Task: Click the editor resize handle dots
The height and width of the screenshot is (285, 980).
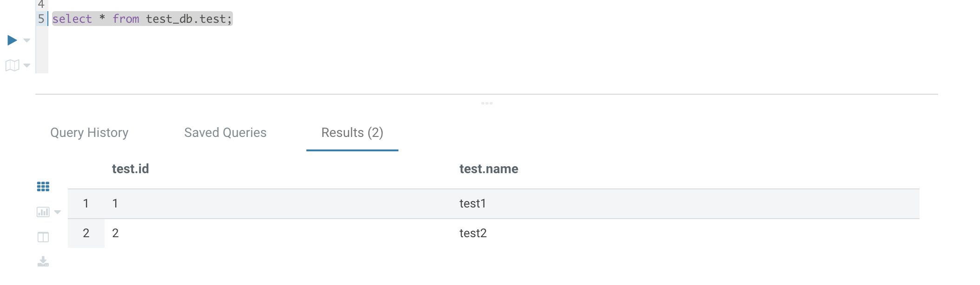Action: pyautogui.click(x=487, y=103)
